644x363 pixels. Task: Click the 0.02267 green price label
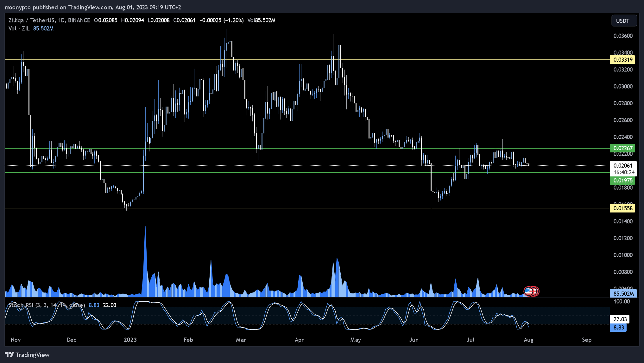[x=622, y=148]
